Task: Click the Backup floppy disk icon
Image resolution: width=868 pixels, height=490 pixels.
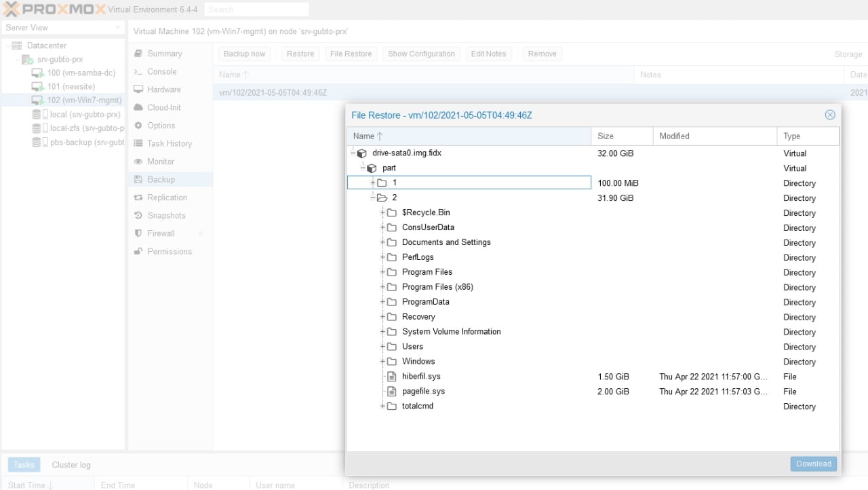Action: 138,179
